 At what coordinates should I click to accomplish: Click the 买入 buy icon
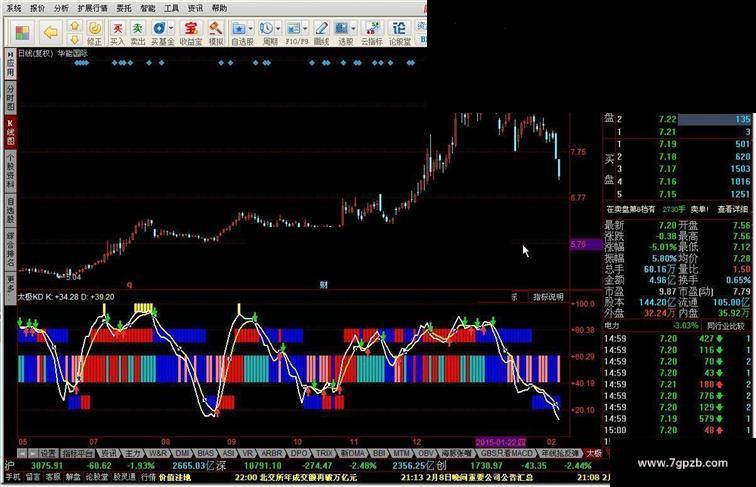(x=117, y=33)
